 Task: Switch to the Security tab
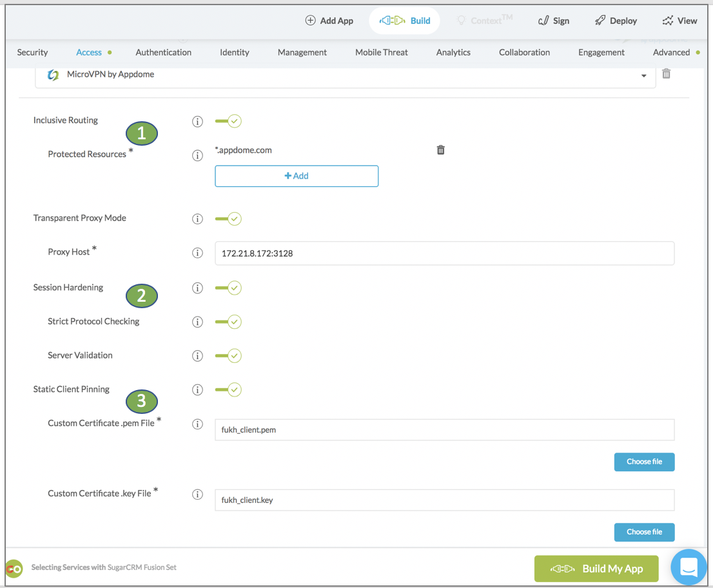coord(32,52)
